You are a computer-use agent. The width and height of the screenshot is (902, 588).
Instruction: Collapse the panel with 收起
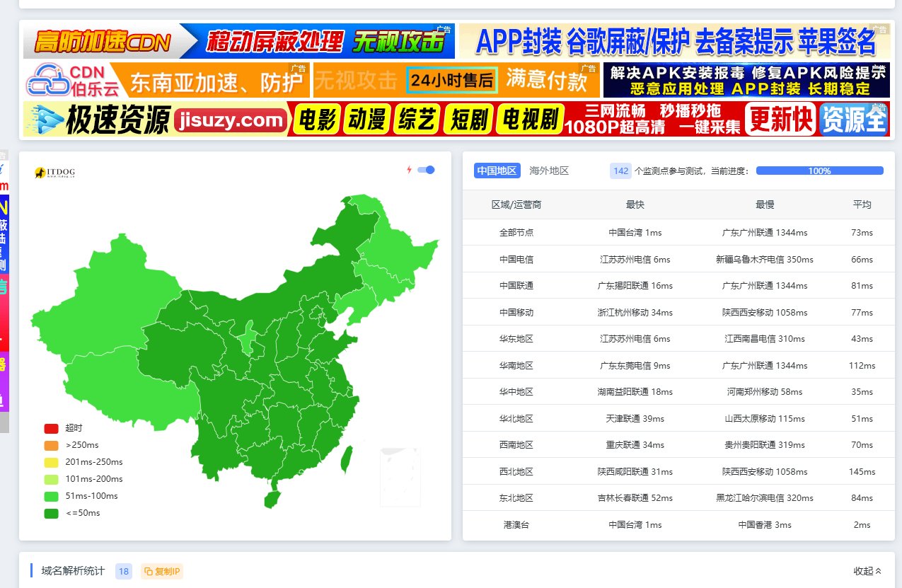867,571
